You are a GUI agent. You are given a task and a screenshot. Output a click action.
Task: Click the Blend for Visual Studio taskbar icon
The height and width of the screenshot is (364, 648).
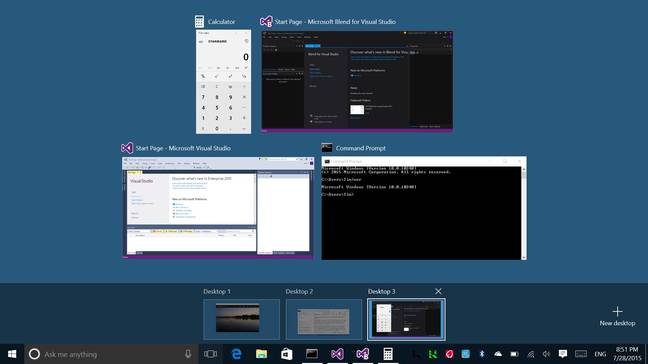point(362,354)
